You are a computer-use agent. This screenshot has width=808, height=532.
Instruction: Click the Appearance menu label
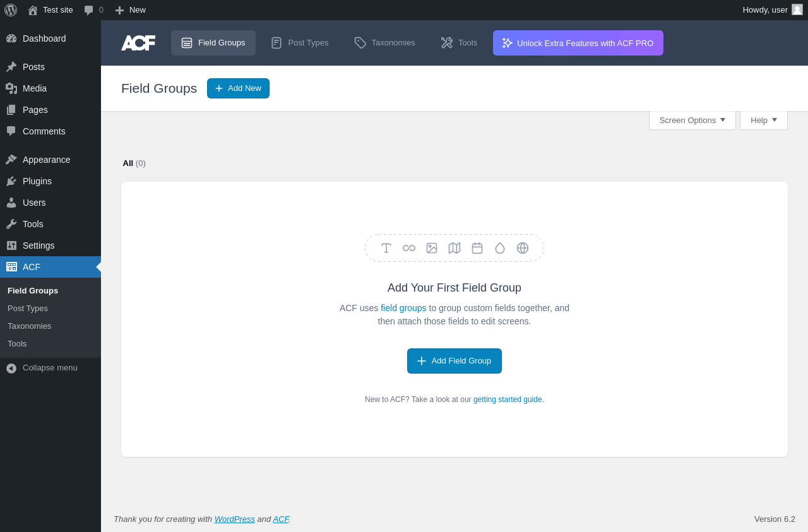pyautogui.click(x=47, y=160)
